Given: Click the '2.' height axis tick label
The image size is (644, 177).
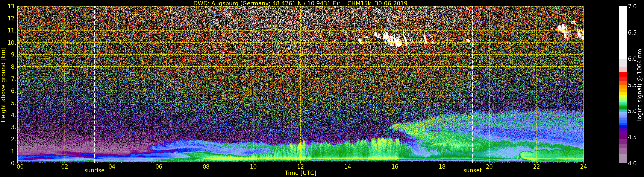Looking at the screenshot, I should (14, 139).
